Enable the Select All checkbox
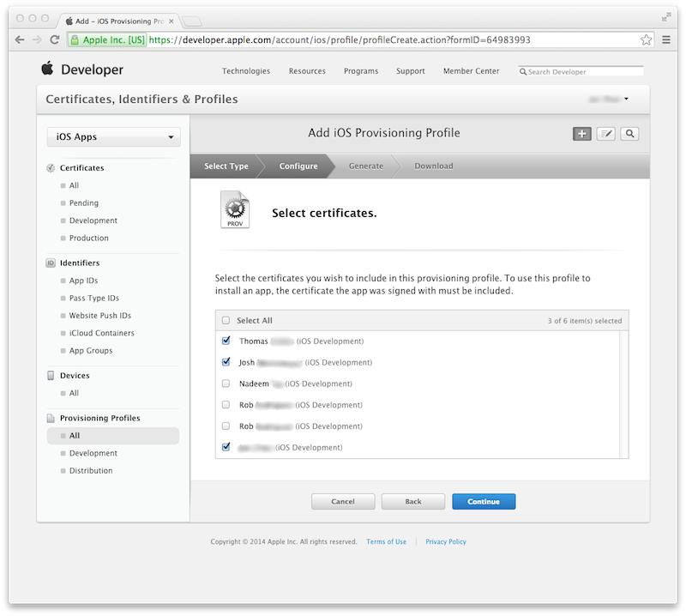The width and height of the screenshot is (686, 616). coord(226,319)
